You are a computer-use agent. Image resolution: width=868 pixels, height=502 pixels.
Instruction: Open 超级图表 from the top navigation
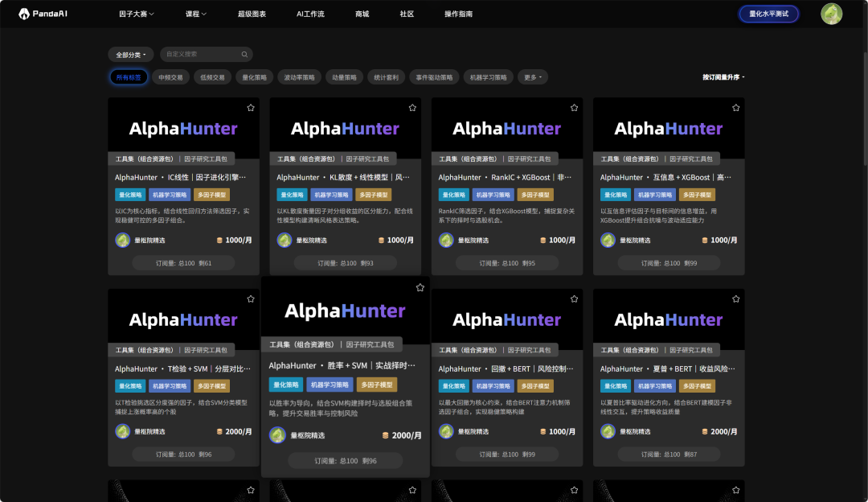[x=252, y=14]
